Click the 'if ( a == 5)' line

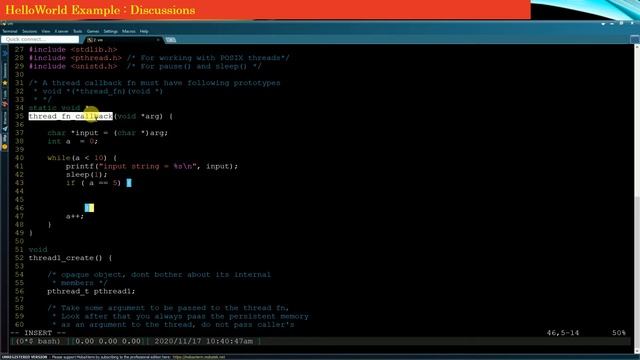point(93,183)
